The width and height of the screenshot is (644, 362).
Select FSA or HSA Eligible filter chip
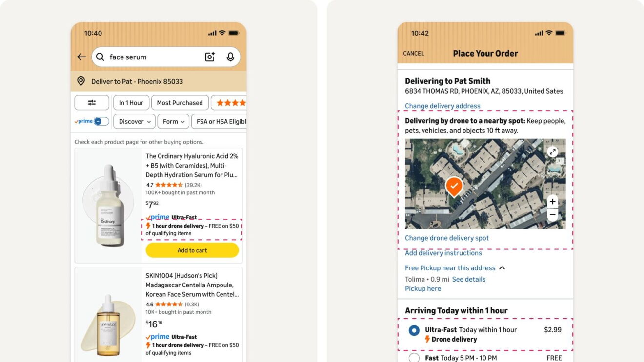click(x=219, y=121)
